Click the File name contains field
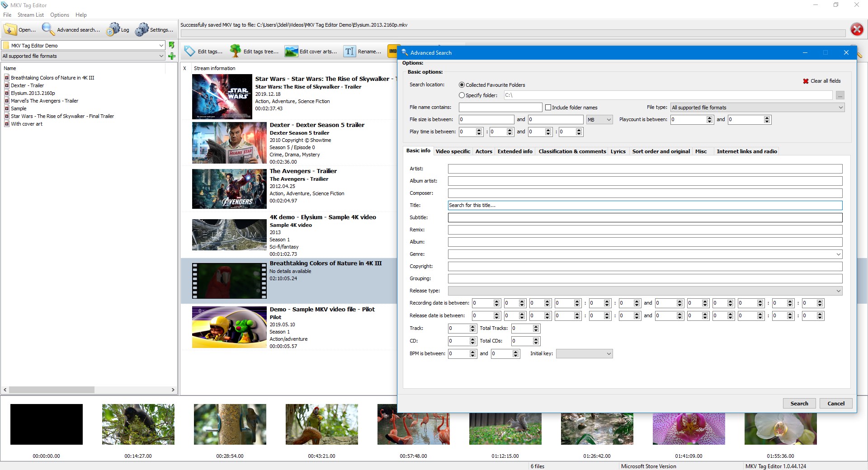 click(500, 108)
